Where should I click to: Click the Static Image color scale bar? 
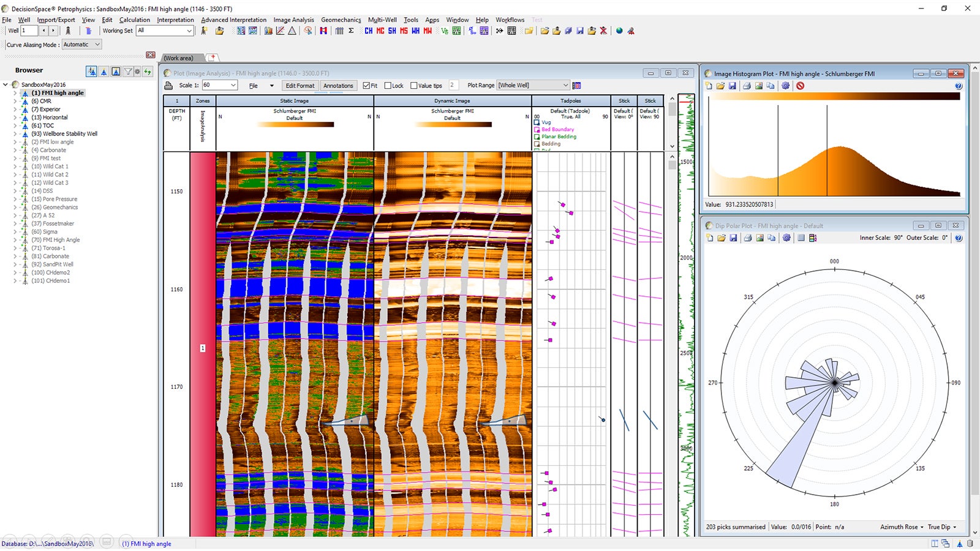[296, 124]
